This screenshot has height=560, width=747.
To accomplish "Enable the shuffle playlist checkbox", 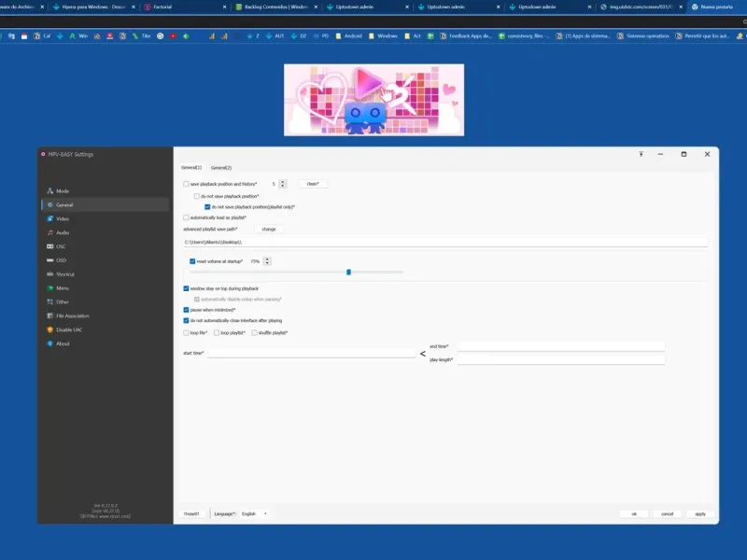I will pyautogui.click(x=254, y=333).
